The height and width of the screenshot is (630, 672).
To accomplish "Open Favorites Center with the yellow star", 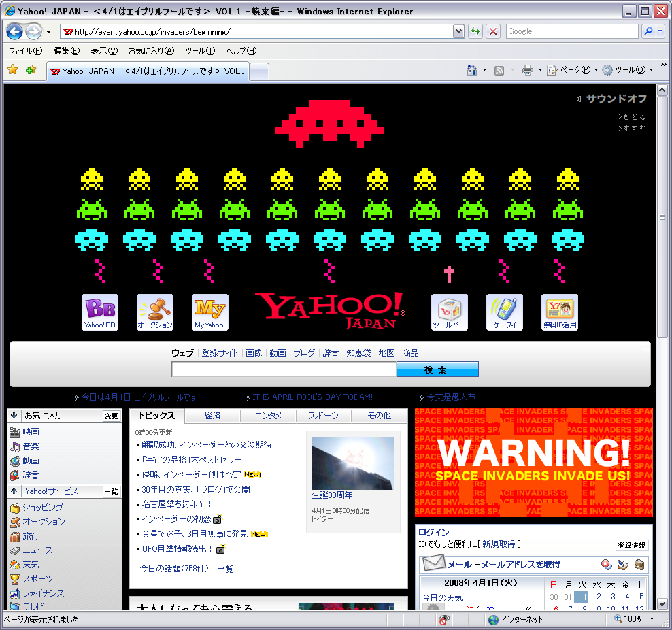I will (13, 70).
